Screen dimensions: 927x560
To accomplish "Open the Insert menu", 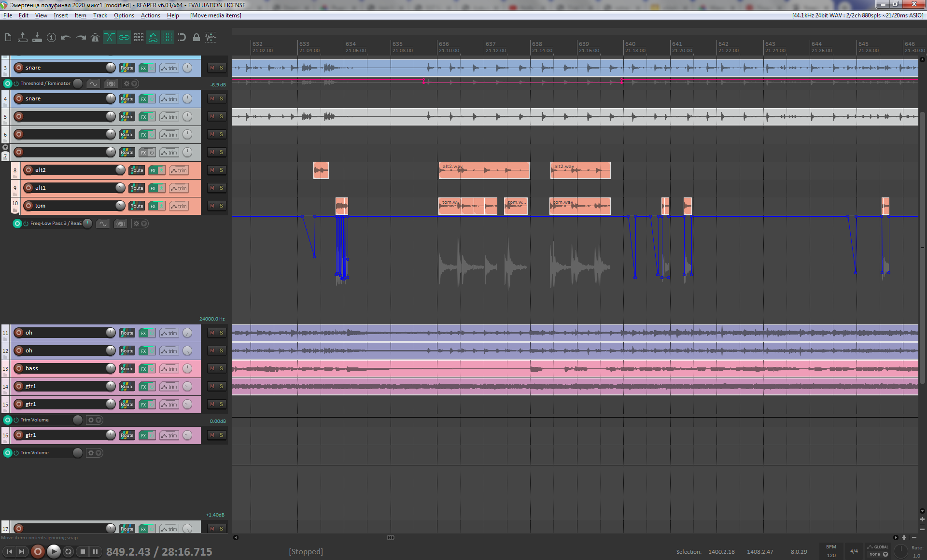I will click(61, 15).
